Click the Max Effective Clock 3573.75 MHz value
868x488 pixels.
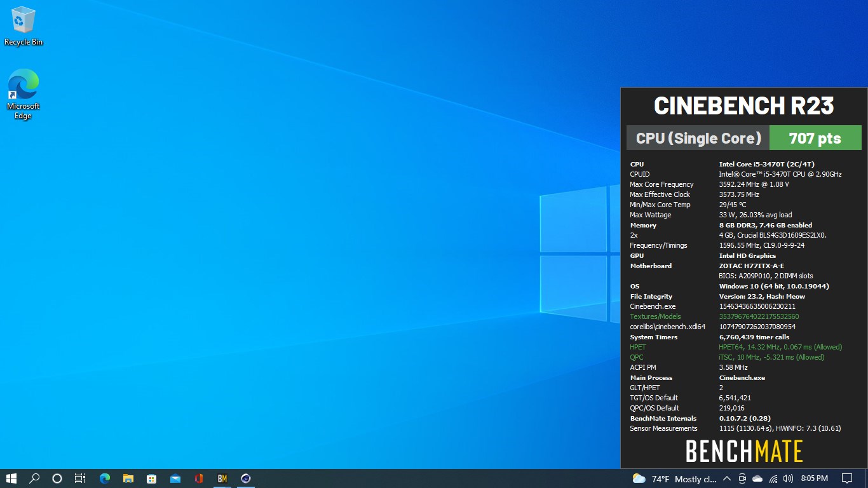[739, 194]
